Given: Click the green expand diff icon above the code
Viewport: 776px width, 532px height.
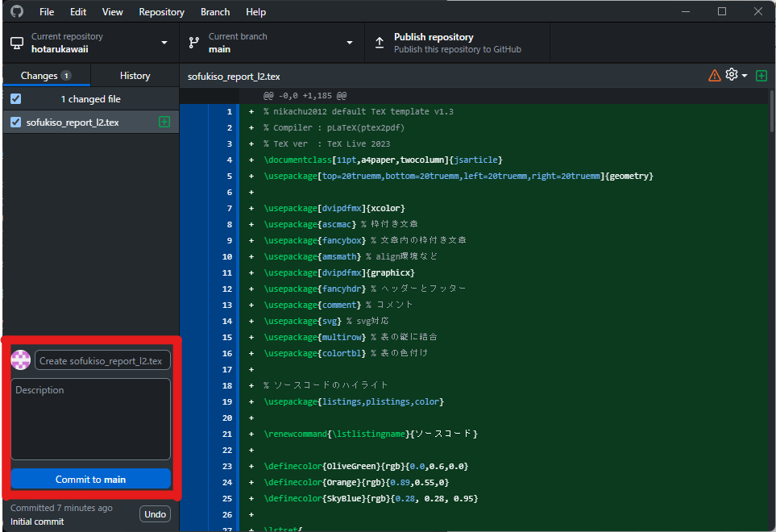Looking at the screenshot, I should [761, 75].
